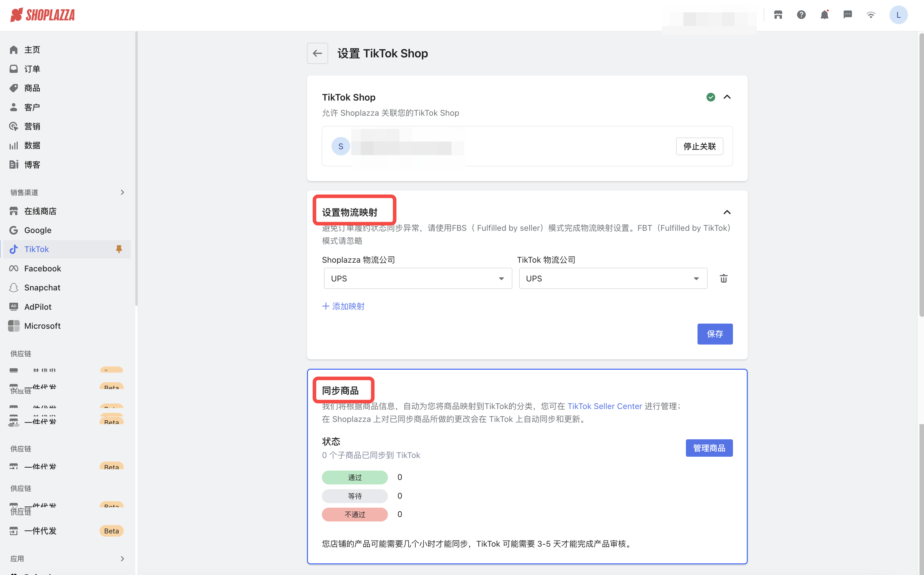
Task: Open the help question mark icon
Action: tap(801, 15)
